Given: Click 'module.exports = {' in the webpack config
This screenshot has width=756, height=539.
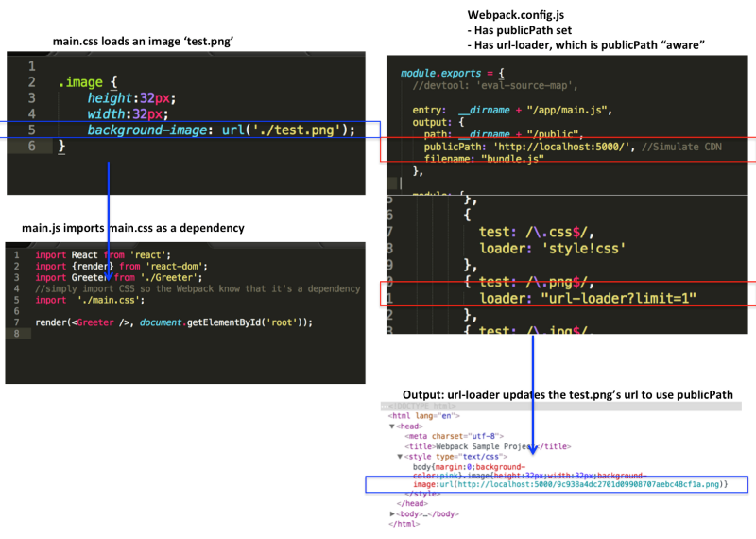Looking at the screenshot, I should 453,73.
